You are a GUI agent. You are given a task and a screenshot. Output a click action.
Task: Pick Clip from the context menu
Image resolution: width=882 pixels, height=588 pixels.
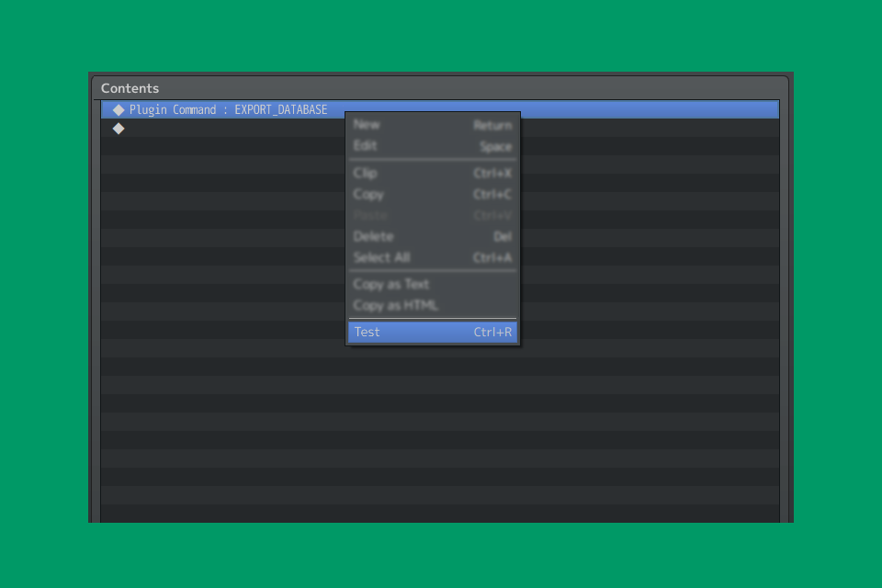pos(432,173)
